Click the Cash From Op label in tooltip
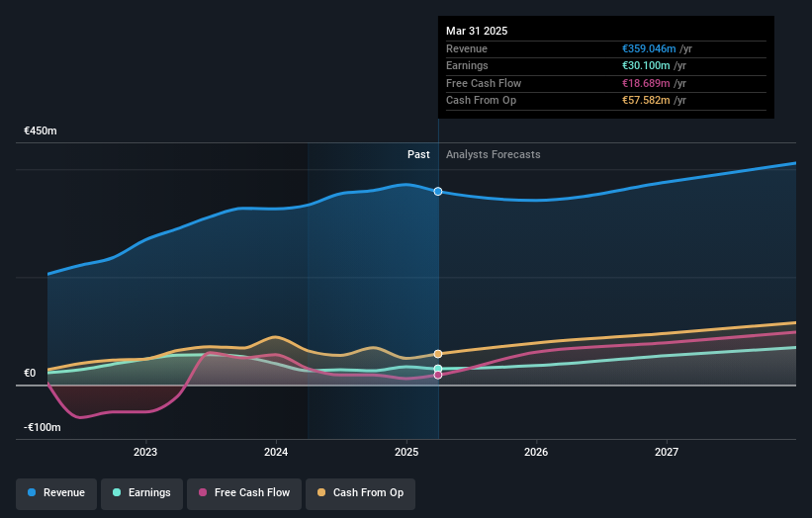 tap(481, 101)
